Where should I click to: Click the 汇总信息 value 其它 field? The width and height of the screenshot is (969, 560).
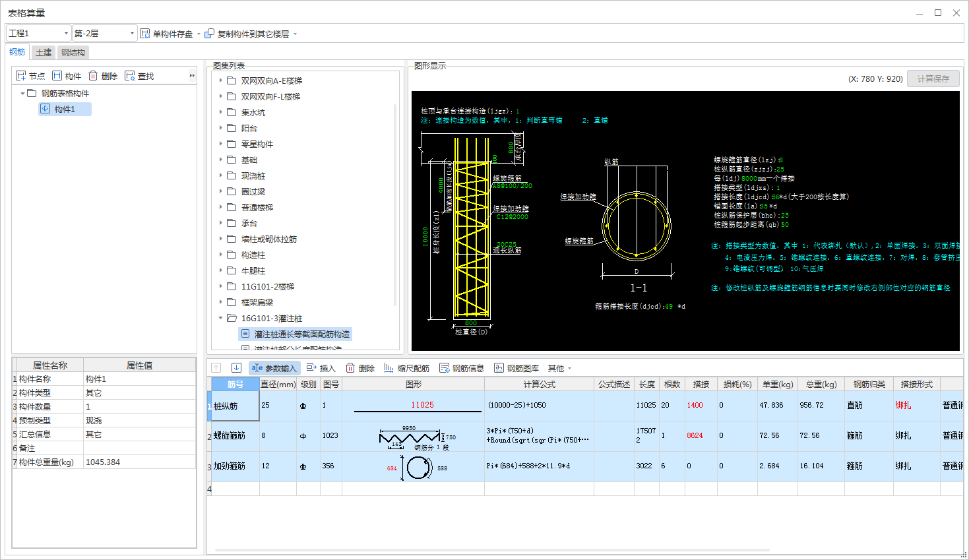click(140, 434)
